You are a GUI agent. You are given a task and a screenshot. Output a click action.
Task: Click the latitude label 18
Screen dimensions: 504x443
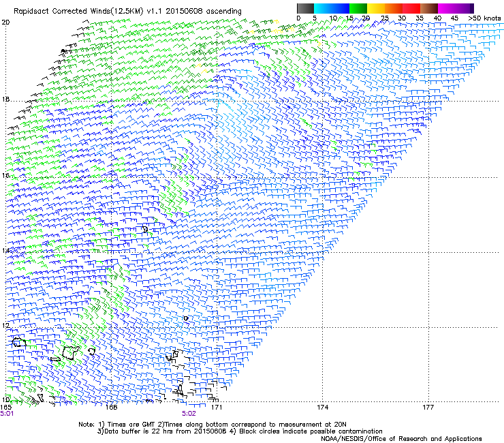(x=5, y=99)
